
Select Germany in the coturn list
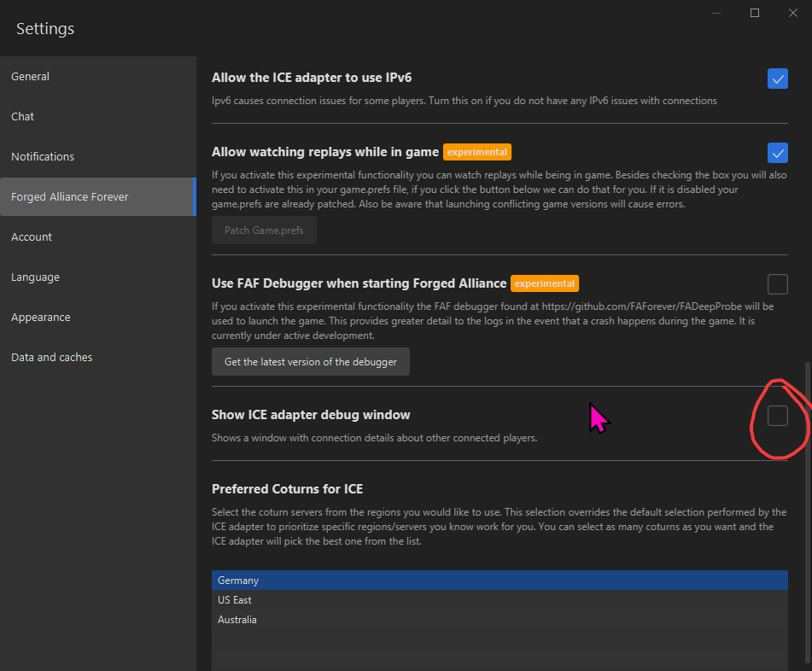[x=499, y=581]
